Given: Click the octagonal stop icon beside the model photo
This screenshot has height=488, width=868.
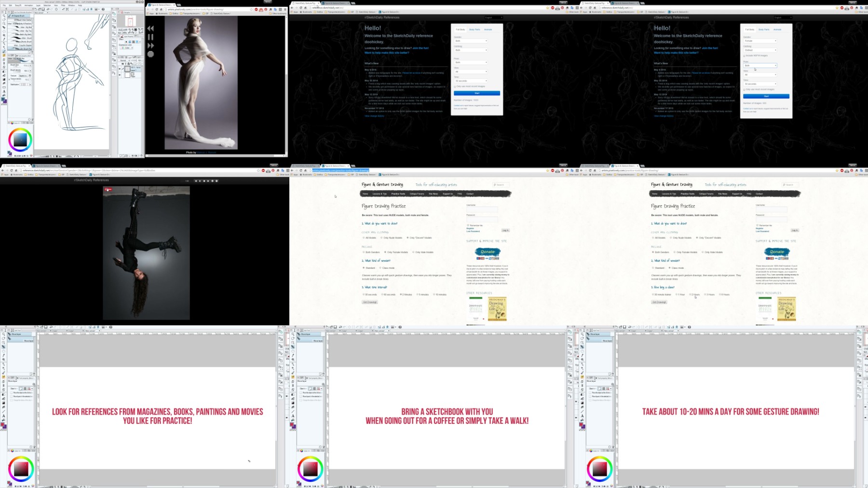Looking at the screenshot, I should (x=150, y=54).
